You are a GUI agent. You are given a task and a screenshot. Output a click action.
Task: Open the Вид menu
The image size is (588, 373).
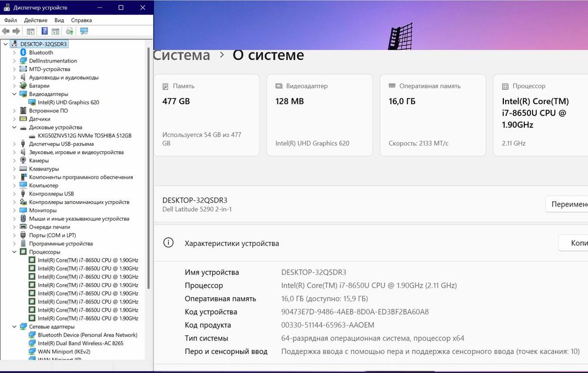[x=59, y=20]
